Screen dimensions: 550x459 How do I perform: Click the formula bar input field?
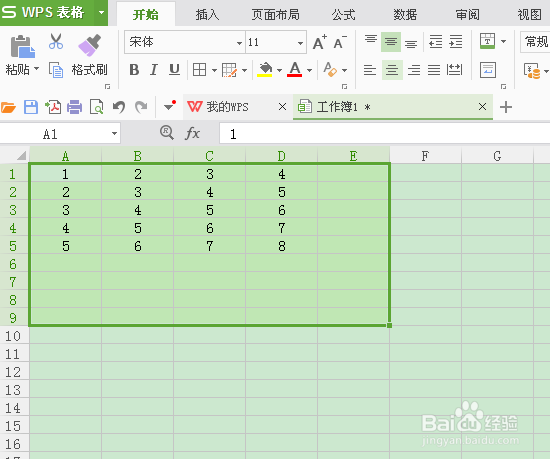coord(384,133)
